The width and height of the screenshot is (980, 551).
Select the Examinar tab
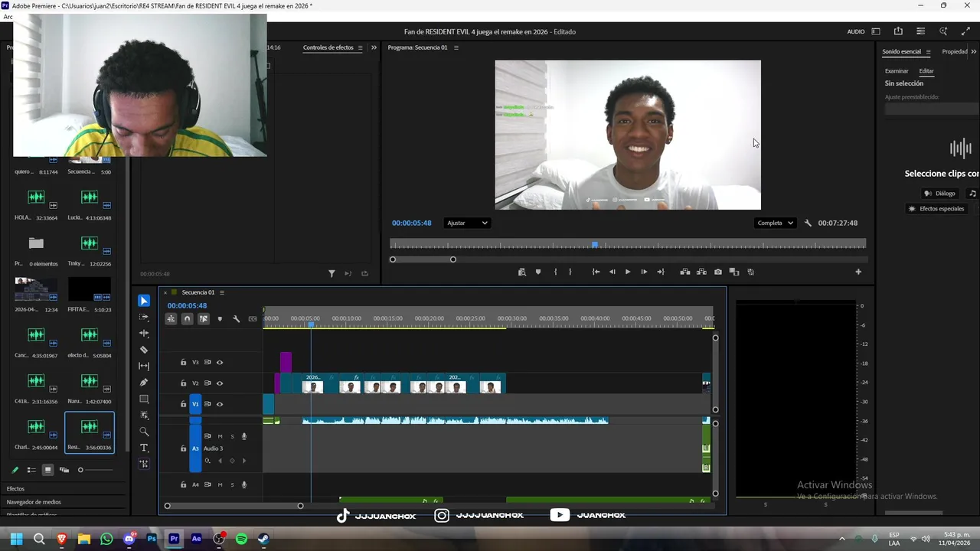pyautogui.click(x=897, y=71)
